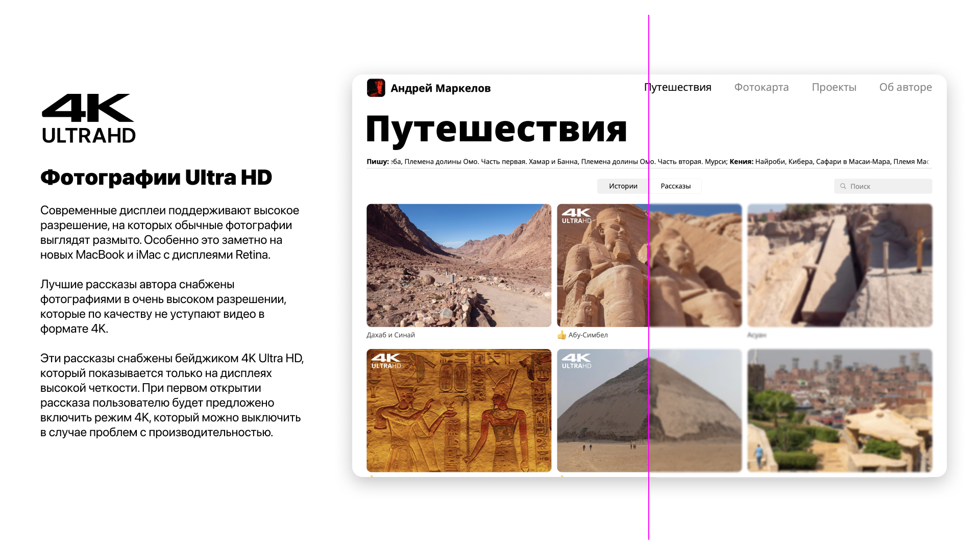
Task: Click the 4K badge on pyramid photo
Action: click(576, 361)
